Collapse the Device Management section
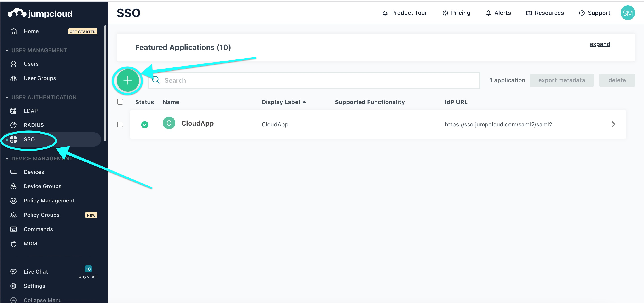Image resolution: width=644 pixels, height=303 pixels. [x=7, y=159]
